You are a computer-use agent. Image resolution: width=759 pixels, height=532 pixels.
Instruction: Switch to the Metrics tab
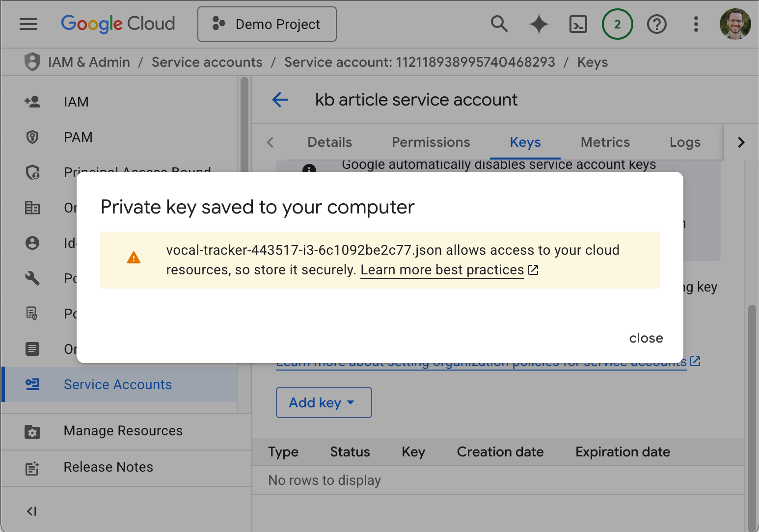(x=605, y=142)
